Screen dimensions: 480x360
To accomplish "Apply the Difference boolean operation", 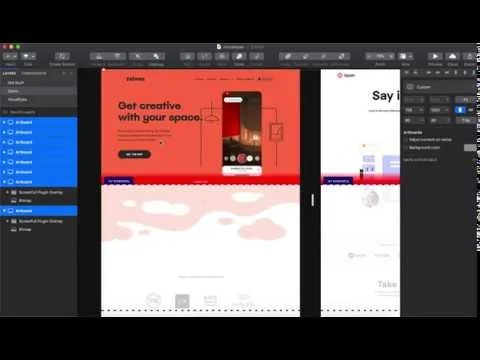I will (x=341, y=56).
